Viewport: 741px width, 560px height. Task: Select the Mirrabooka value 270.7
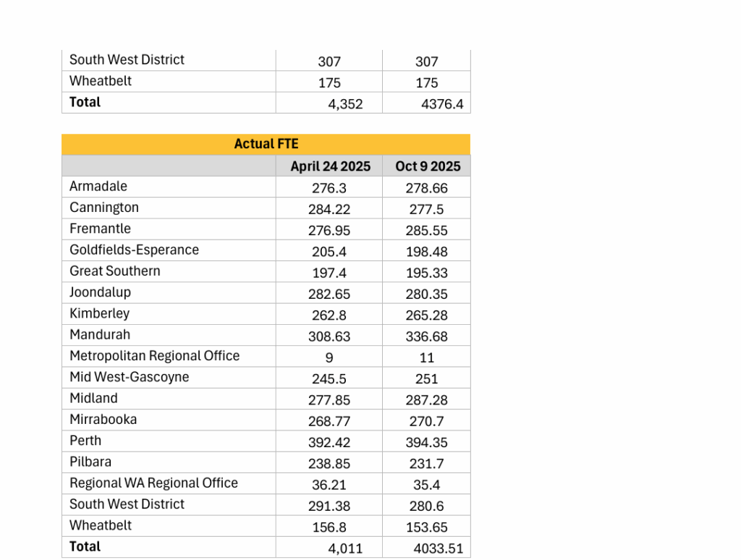tap(427, 421)
